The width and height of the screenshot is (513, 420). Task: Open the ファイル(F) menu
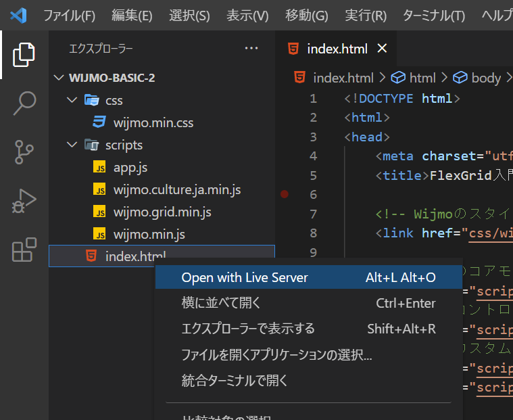[70, 16]
